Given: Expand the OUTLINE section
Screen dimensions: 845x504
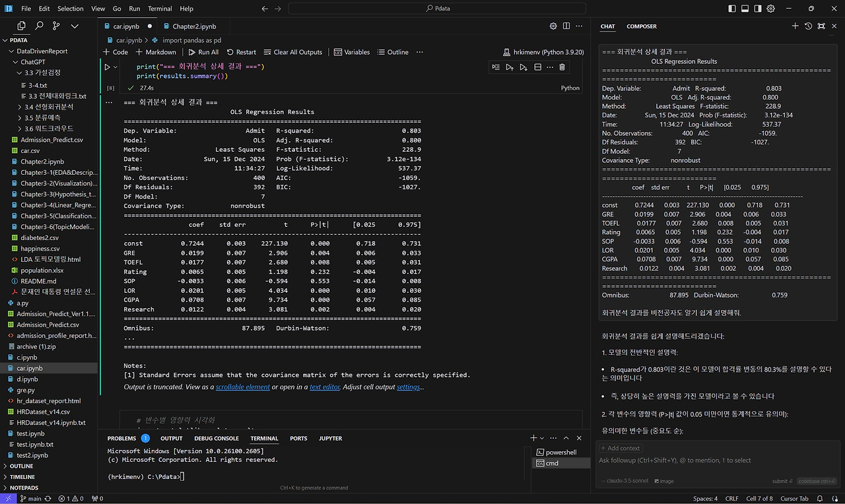Looking at the screenshot, I should click(x=22, y=466).
